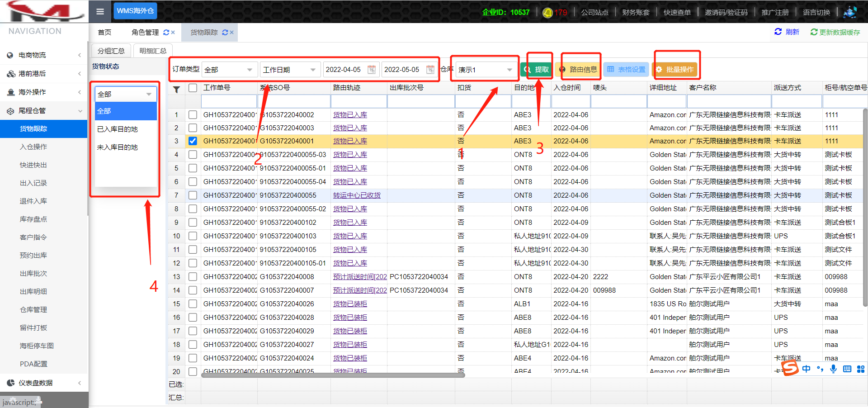Close the 货物跟踪 tab with its X icon
The image size is (868, 408).
(x=232, y=33)
